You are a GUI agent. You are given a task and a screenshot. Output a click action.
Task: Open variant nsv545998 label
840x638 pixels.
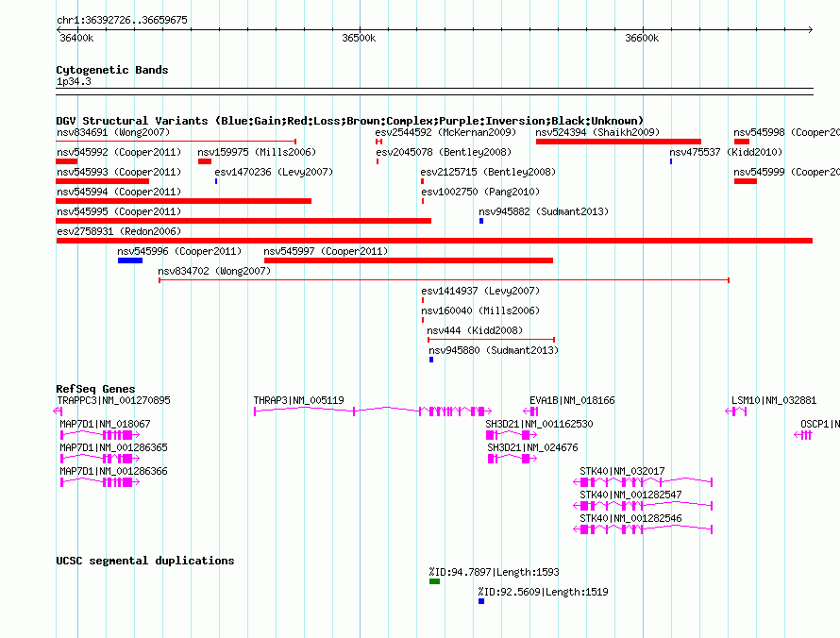pyautogui.click(x=786, y=132)
